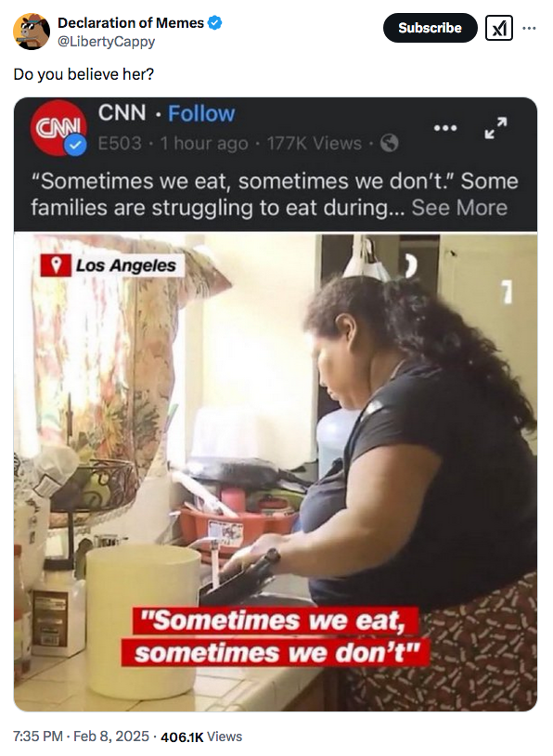Click the "Sometimes we eat" caption overlay
Screen dimensions: 553x756
pyautogui.click(x=275, y=636)
